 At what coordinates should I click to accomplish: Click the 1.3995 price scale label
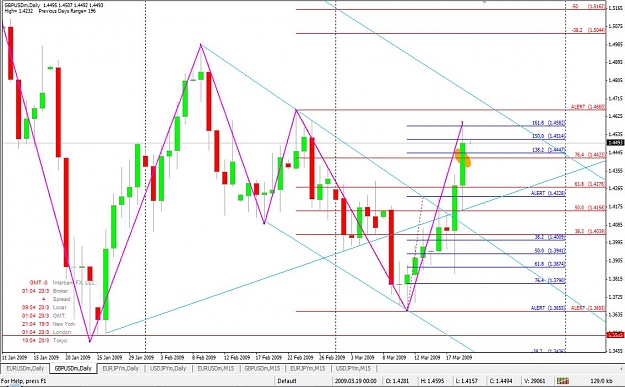pos(616,242)
